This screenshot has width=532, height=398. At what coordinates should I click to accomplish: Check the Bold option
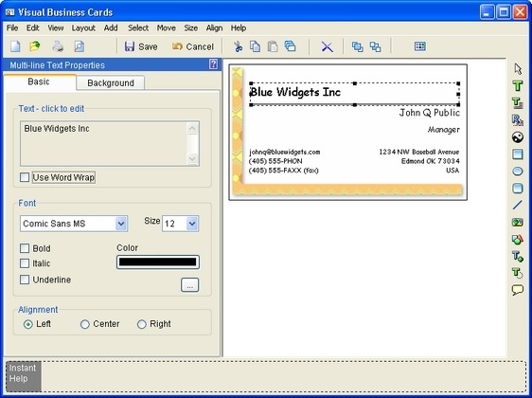(x=25, y=248)
